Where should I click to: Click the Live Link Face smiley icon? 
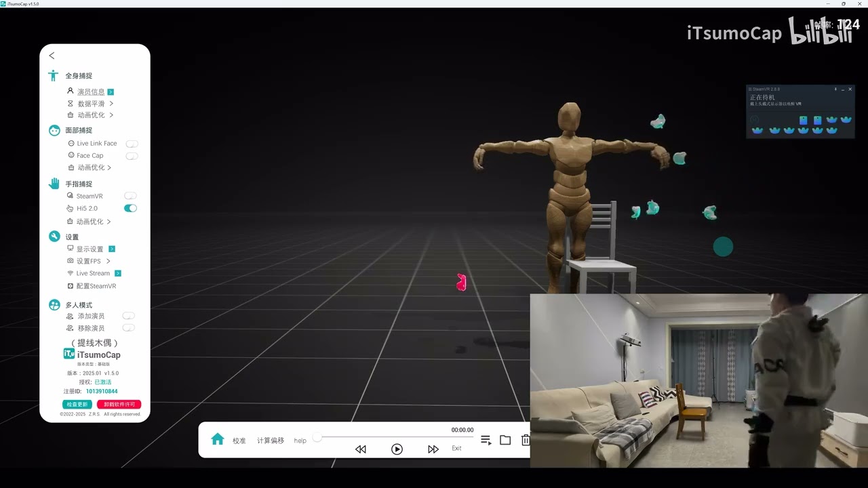point(71,143)
